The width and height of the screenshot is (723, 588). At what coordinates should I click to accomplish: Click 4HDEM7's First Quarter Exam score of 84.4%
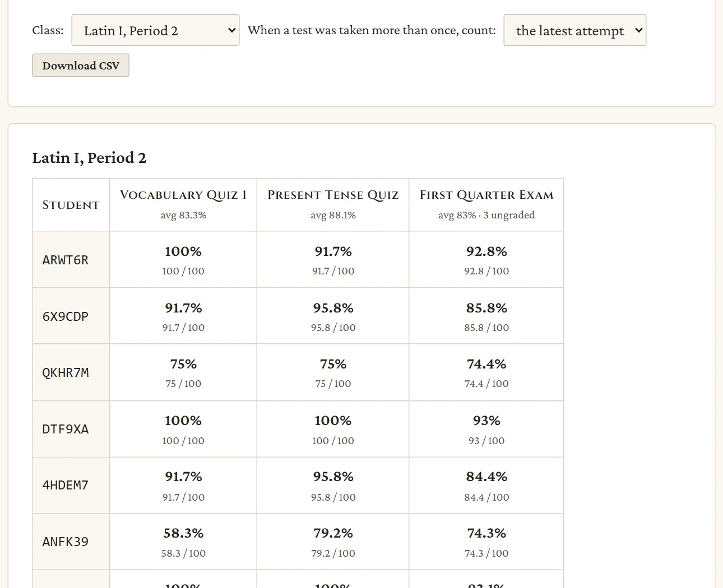click(x=486, y=477)
